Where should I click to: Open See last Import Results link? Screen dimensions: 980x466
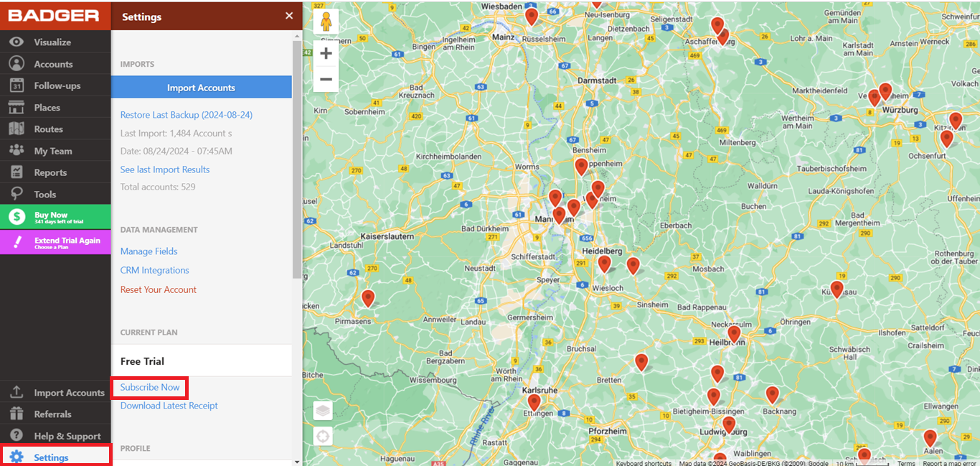tap(165, 169)
